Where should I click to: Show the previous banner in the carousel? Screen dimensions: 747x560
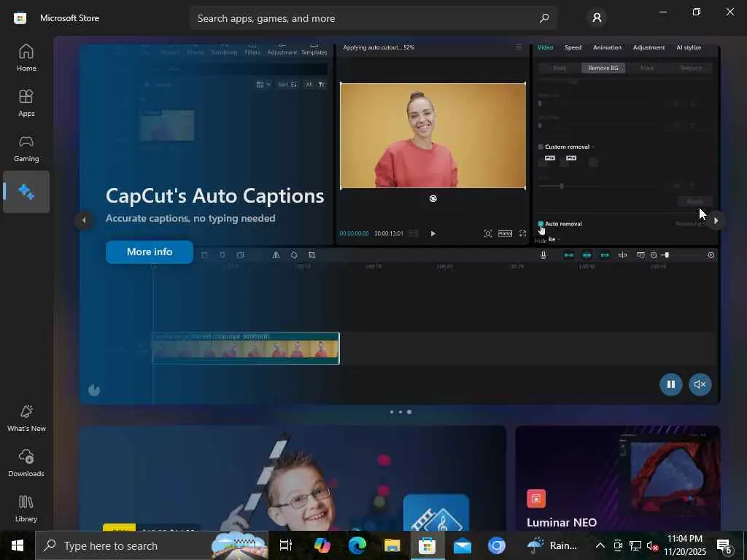84,220
